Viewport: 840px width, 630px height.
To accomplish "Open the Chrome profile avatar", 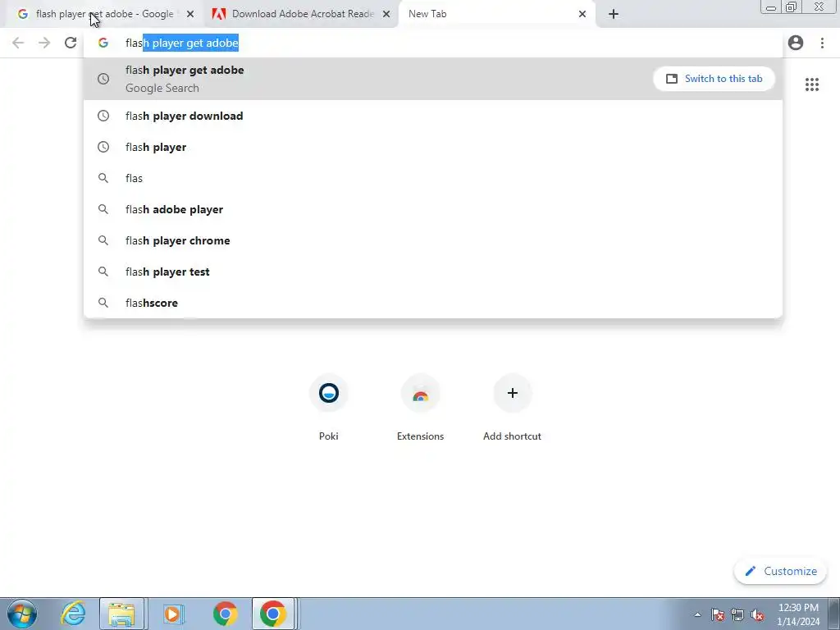I will tap(796, 43).
